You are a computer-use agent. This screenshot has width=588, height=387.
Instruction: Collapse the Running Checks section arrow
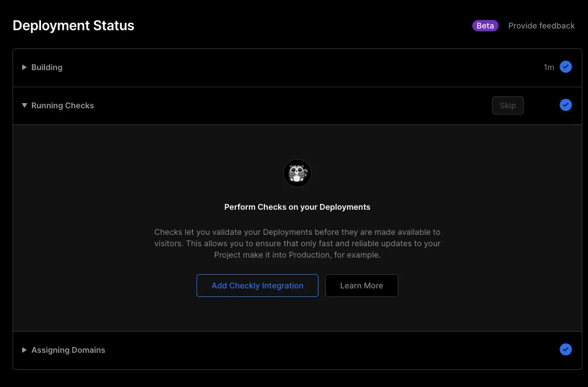point(24,105)
